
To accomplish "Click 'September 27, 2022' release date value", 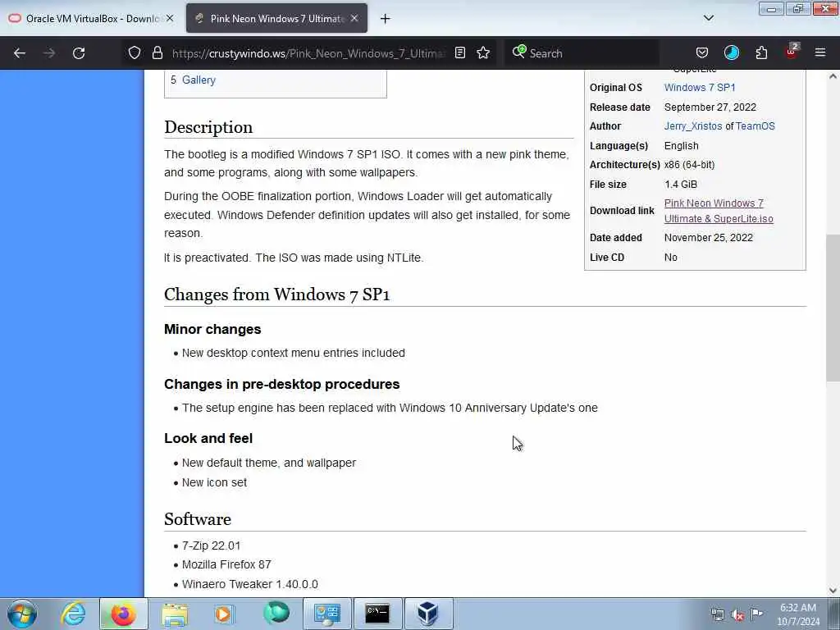I will coord(710,107).
